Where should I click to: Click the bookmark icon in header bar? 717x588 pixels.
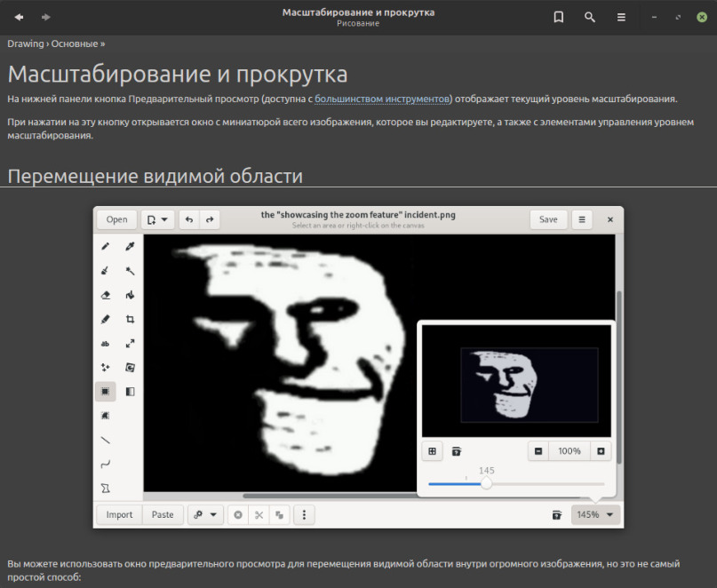558,17
